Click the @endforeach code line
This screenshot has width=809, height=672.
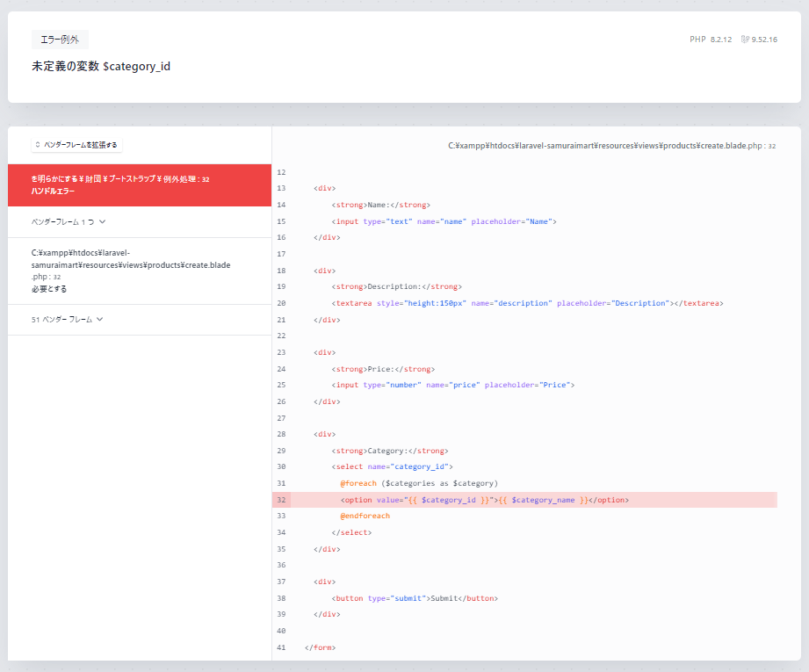click(x=365, y=516)
